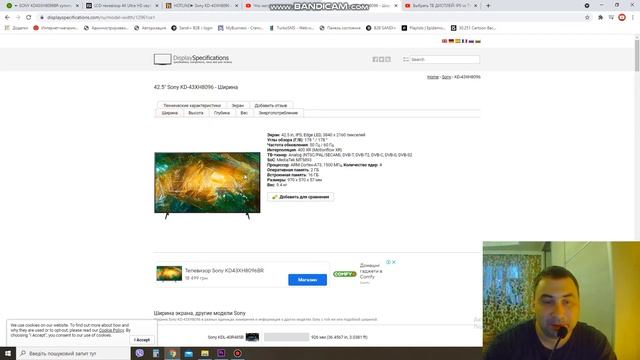Select the Глубина sub-tab
The image size is (640, 360).
[x=222, y=113]
